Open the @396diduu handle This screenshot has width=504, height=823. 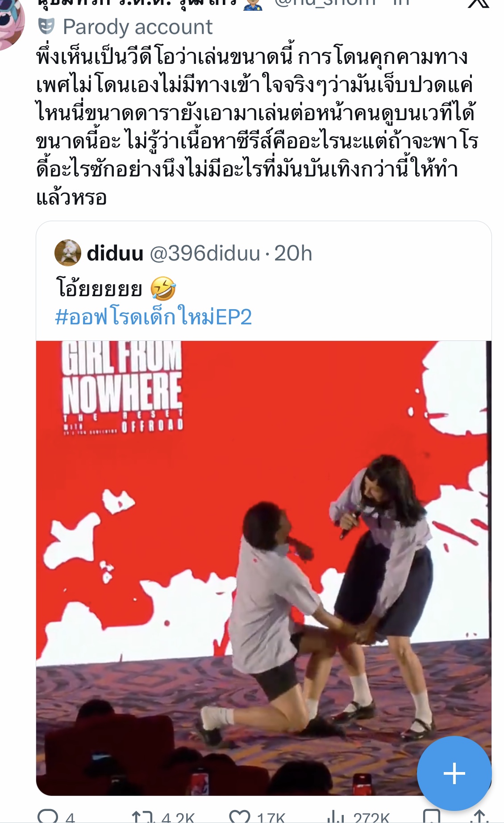205,253
